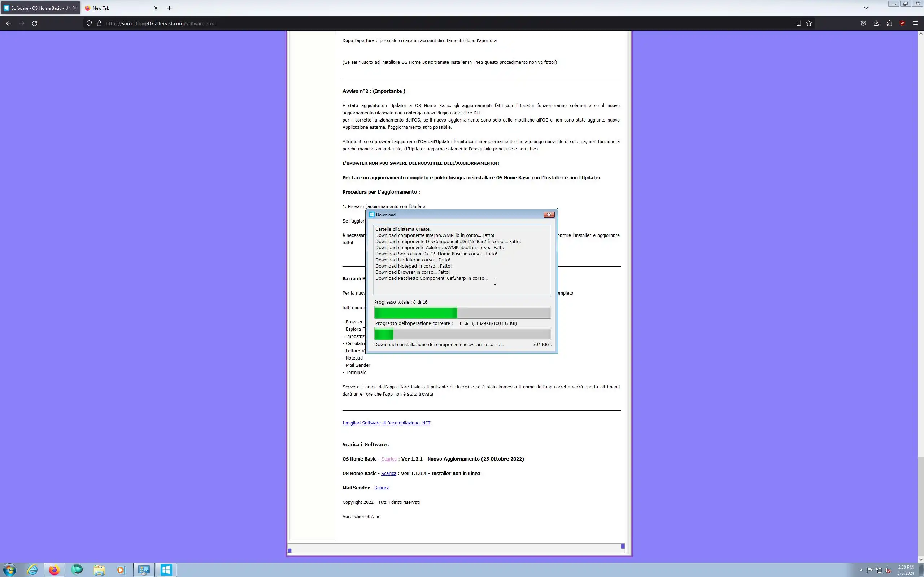
Task: Open Internet Explorer from the taskbar
Action: coord(32,570)
